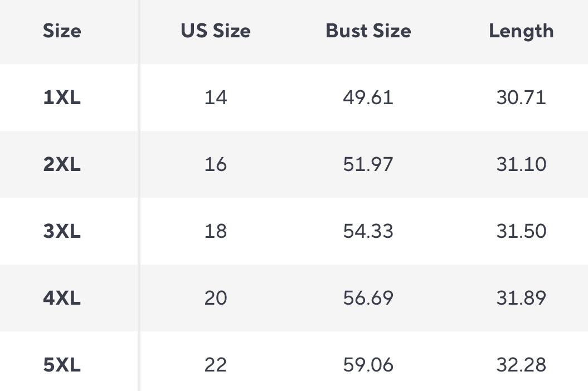Click the 56.69 bust size value

368,298
